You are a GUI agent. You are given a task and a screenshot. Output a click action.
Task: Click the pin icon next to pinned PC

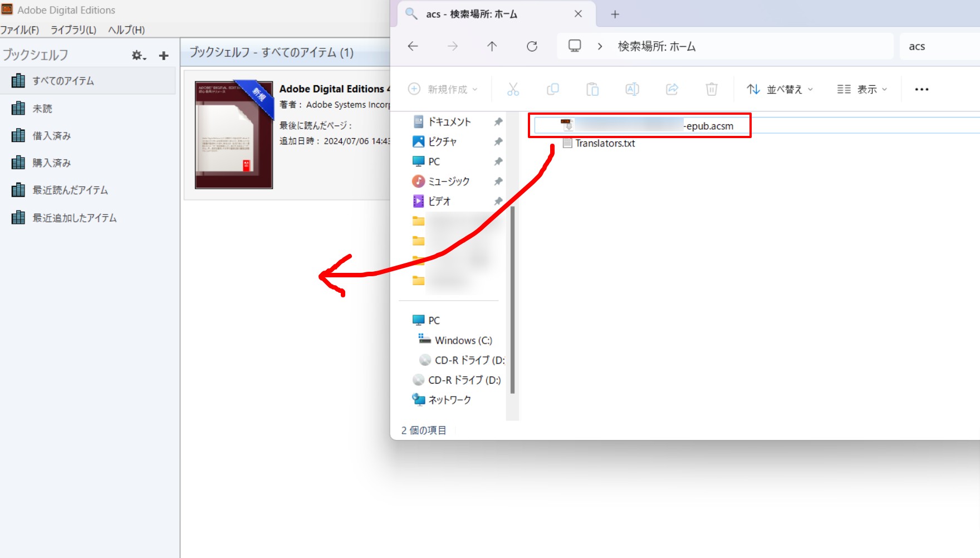click(498, 161)
